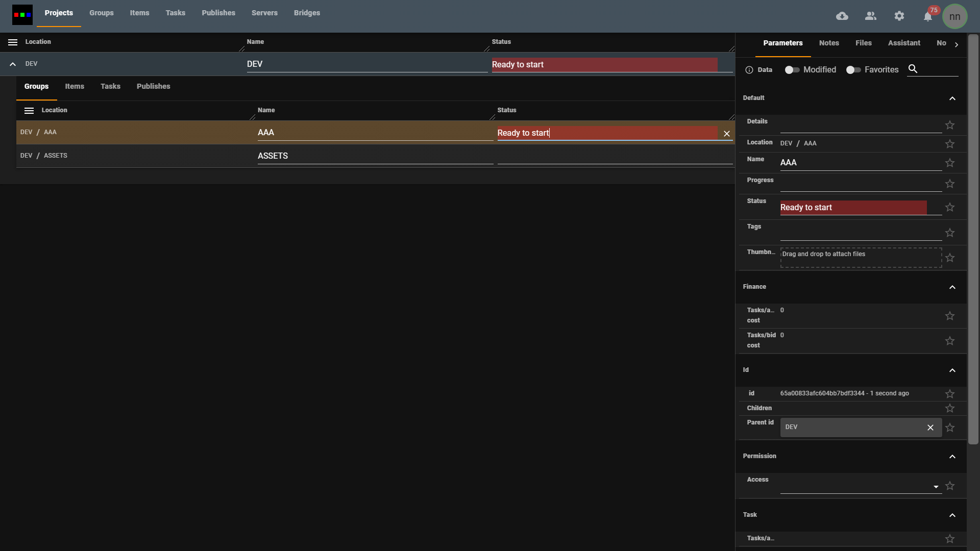Toggle the Modified switch
The height and width of the screenshot is (551, 980).
pos(792,70)
